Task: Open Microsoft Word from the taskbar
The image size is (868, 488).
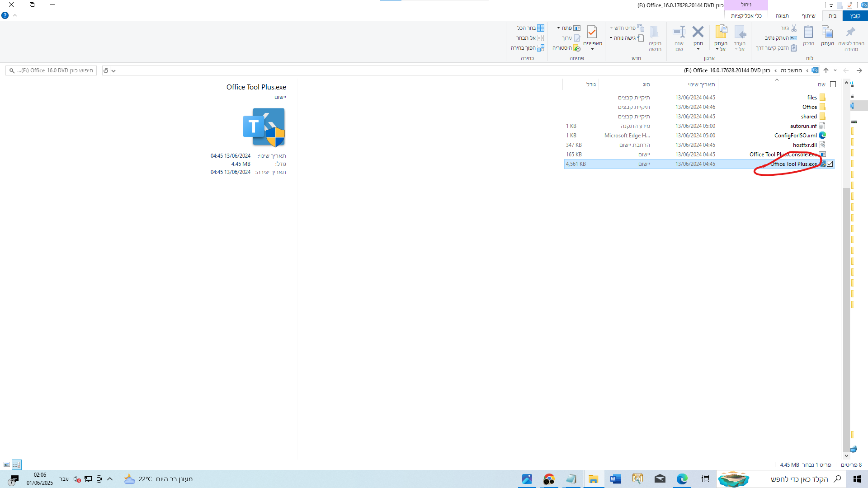Action: [615, 479]
